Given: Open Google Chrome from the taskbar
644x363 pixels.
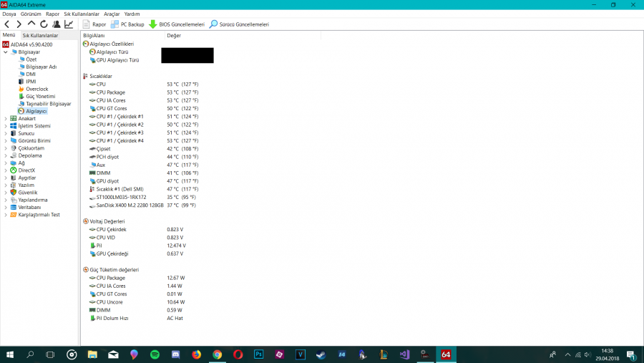Looking at the screenshot, I should point(218,355).
